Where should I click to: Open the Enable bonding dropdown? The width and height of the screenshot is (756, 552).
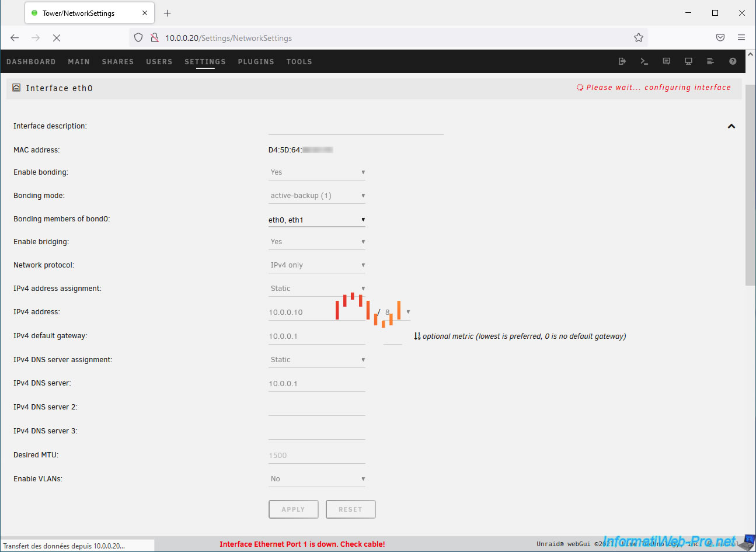pyautogui.click(x=316, y=172)
